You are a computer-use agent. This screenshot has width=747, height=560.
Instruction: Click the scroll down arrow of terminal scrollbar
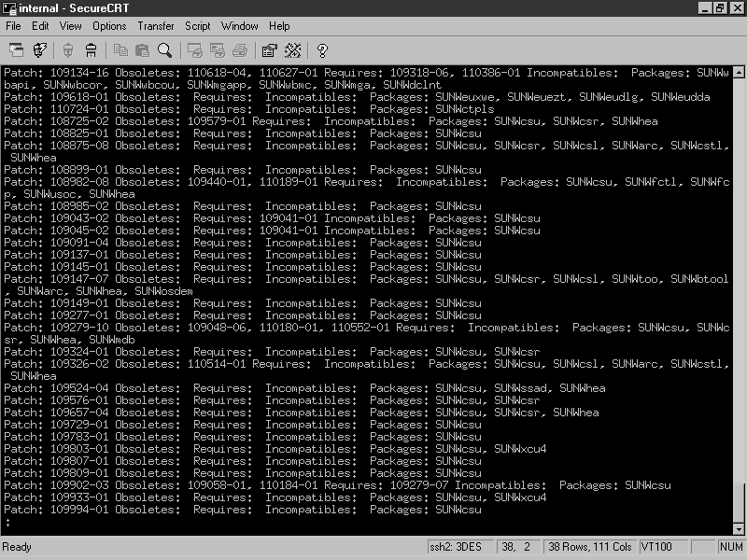pos(739,528)
